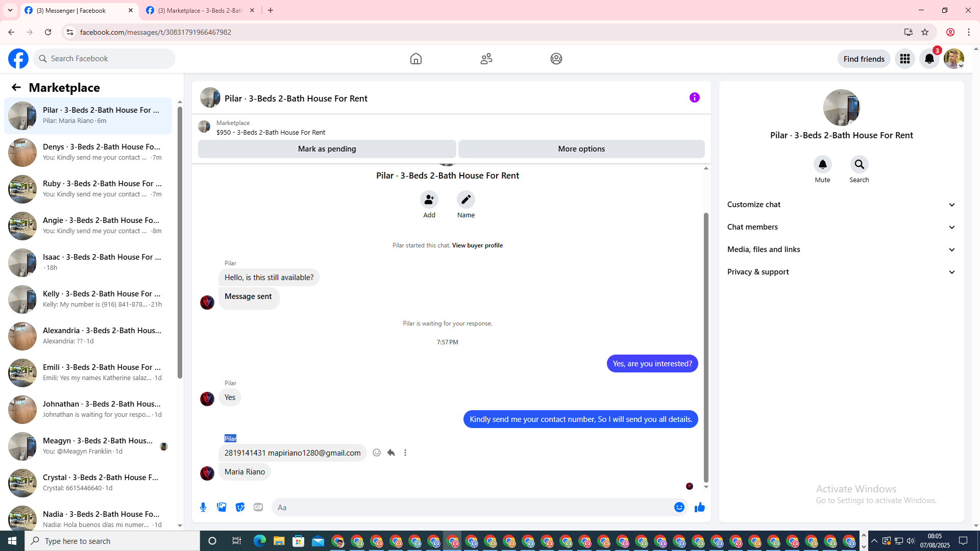Image resolution: width=980 pixels, height=551 pixels.
Task: Search within the conversation
Action: [860, 164]
